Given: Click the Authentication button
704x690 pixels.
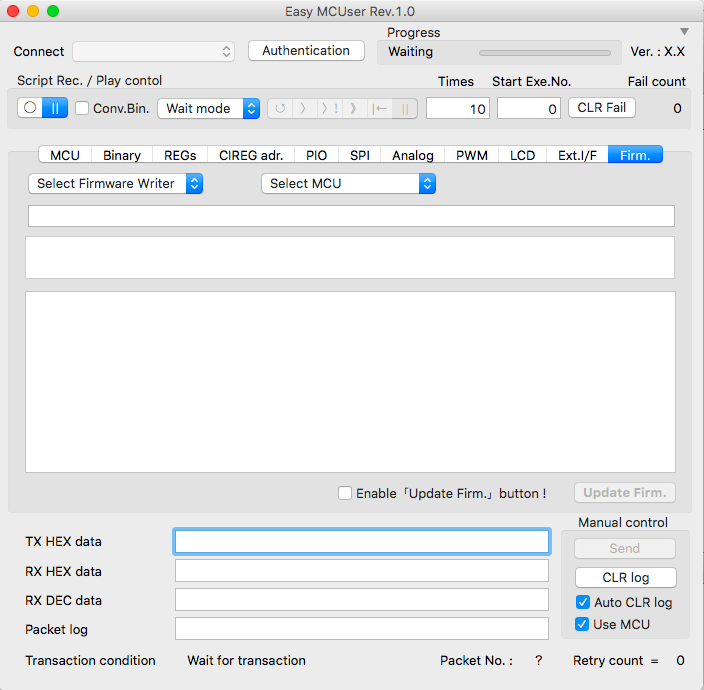Looking at the screenshot, I should pyautogui.click(x=306, y=51).
